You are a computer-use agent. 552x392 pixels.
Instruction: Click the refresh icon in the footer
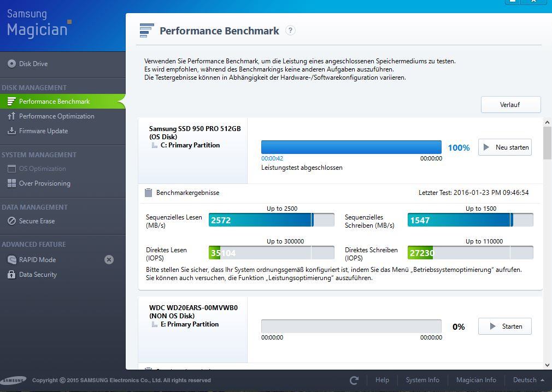(354, 380)
